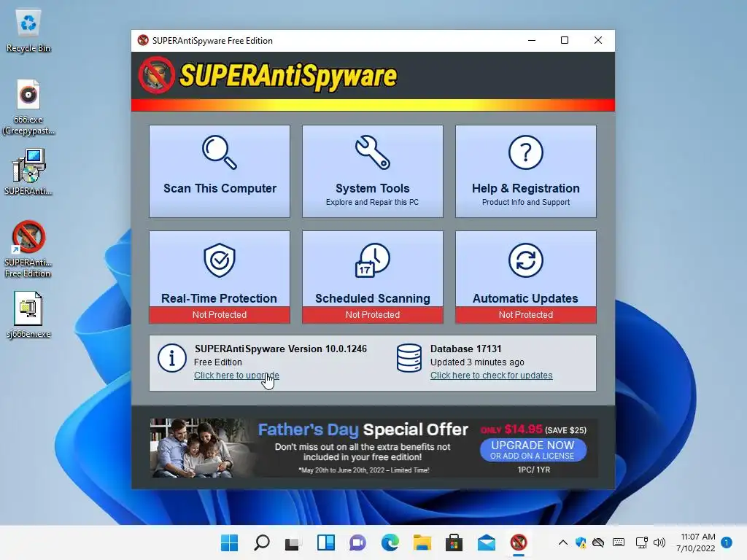The image size is (747, 560).
Task: Open File Explorer from taskbar
Action: pos(422,542)
